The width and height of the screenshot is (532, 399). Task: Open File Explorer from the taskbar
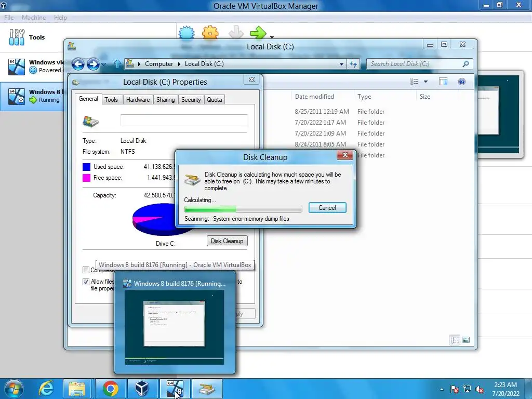77,389
